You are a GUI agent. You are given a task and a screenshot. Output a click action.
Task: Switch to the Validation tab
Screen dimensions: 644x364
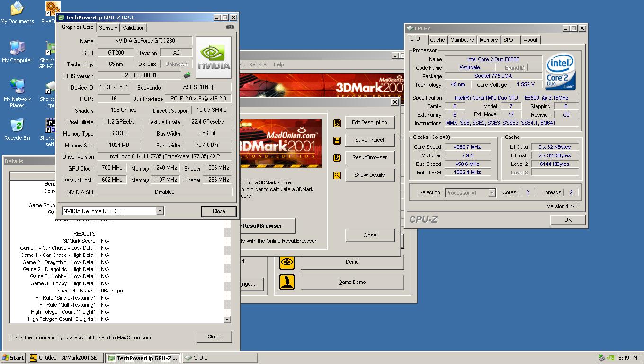(134, 28)
